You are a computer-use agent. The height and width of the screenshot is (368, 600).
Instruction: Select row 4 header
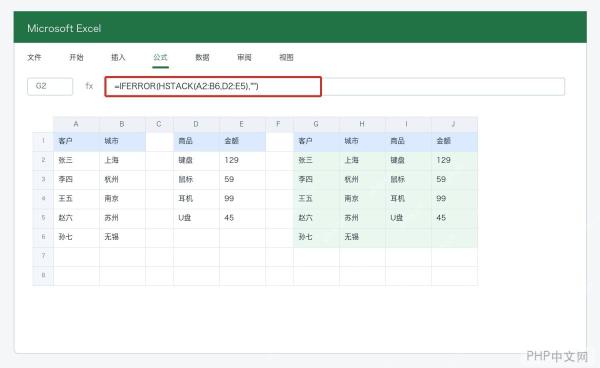pyautogui.click(x=43, y=199)
